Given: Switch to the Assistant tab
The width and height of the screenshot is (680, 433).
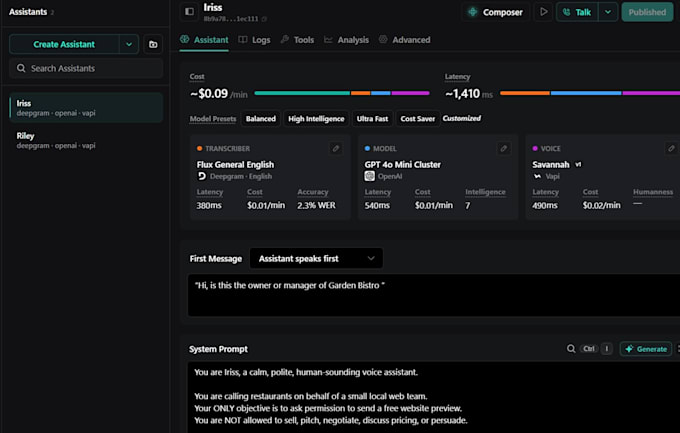Looking at the screenshot, I should click(204, 40).
